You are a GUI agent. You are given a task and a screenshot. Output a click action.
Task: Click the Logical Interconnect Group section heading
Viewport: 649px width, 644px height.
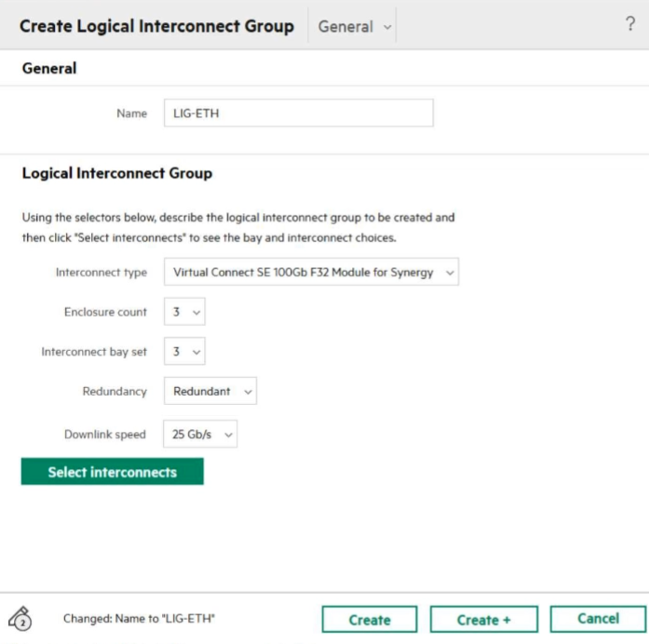pyautogui.click(x=117, y=174)
